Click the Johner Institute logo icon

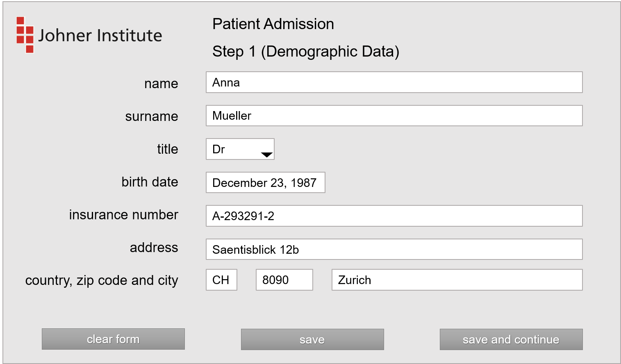[x=25, y=35]
